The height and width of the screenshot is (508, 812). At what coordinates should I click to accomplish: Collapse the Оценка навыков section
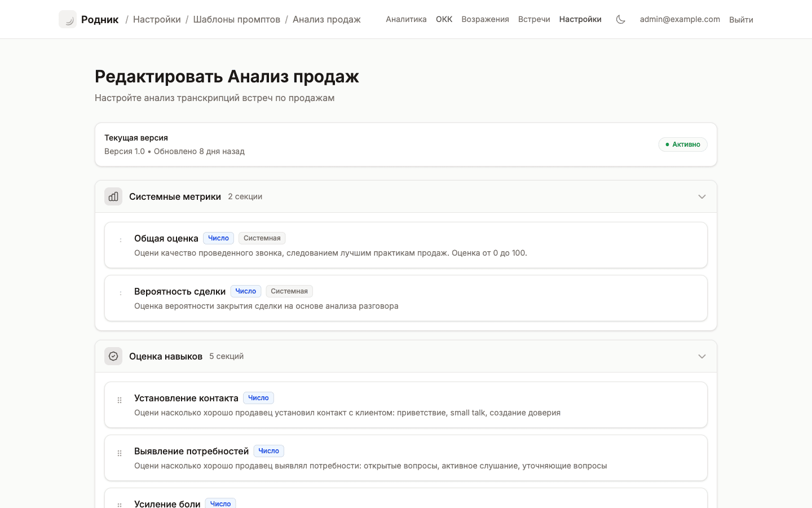[702, 356]
